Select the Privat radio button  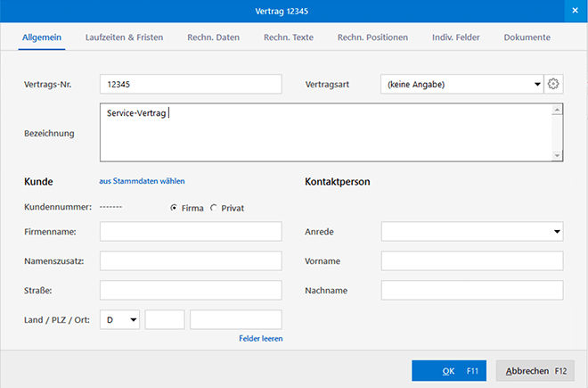(x=213, y=208)
